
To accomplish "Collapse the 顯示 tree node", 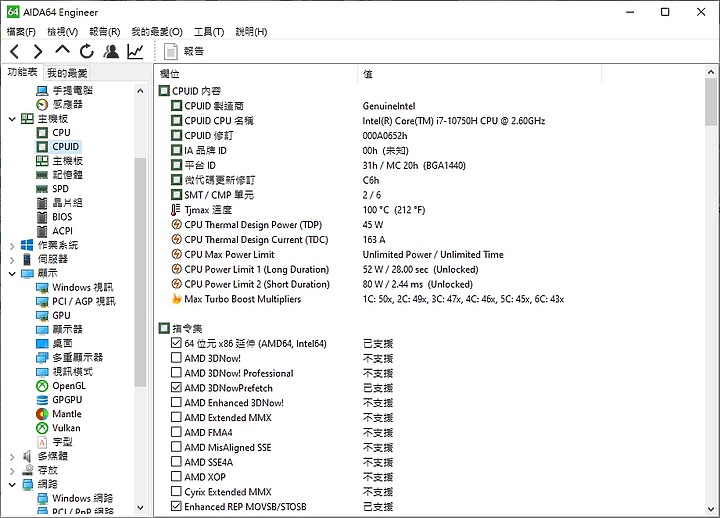I will point(12,274).
